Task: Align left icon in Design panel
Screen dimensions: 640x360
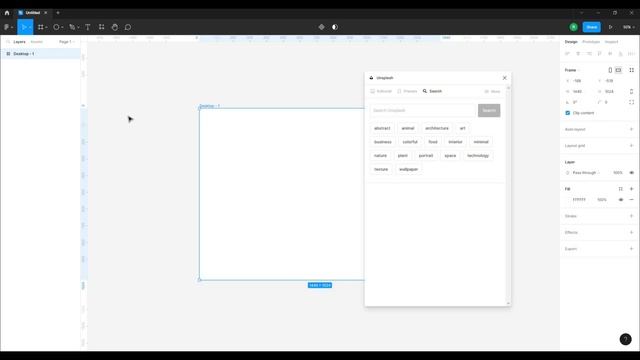Action: tap(567, 53)
